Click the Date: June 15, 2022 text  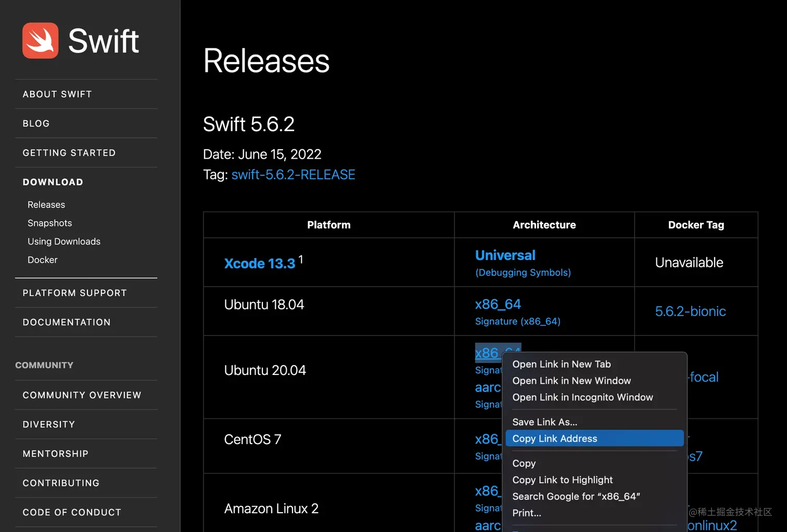262,154
